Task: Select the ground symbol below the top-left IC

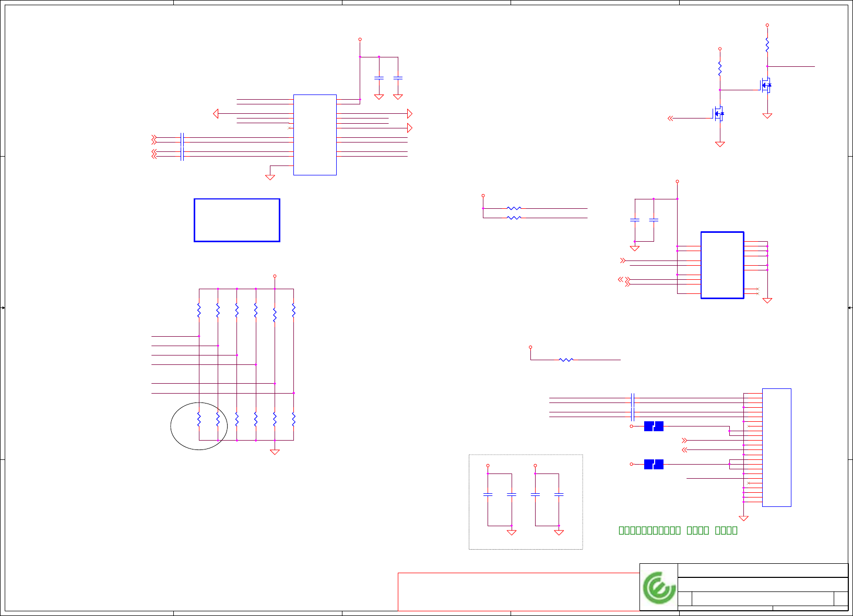Action: click(270, 177)
